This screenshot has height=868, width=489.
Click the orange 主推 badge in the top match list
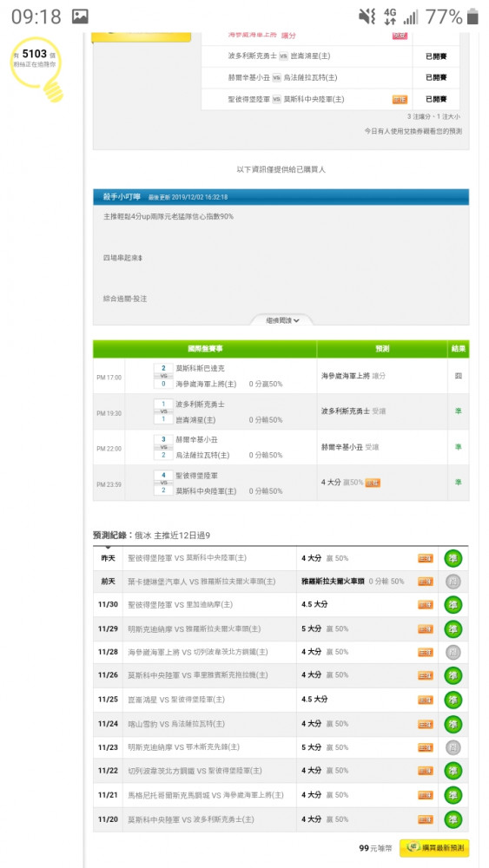point(400,100)
